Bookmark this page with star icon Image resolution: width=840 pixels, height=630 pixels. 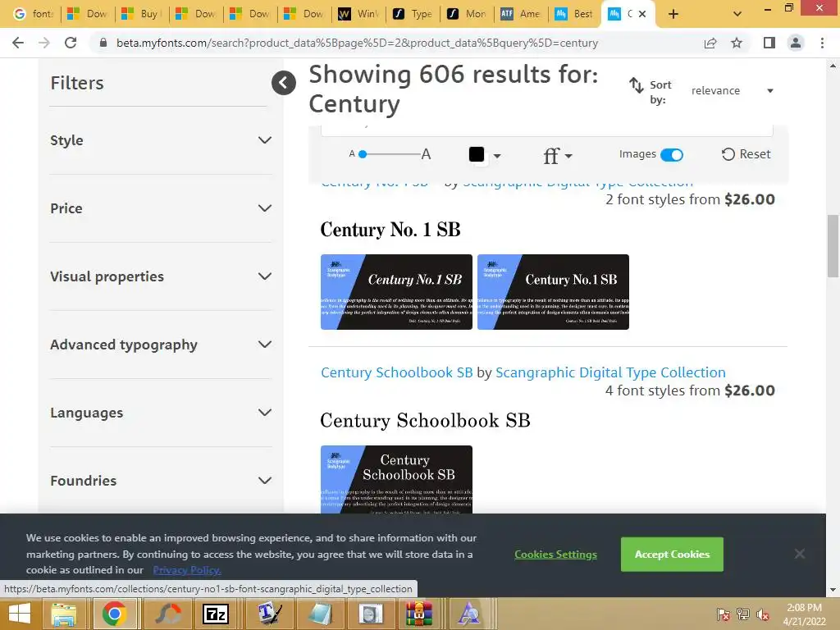(x=737, y=43)
